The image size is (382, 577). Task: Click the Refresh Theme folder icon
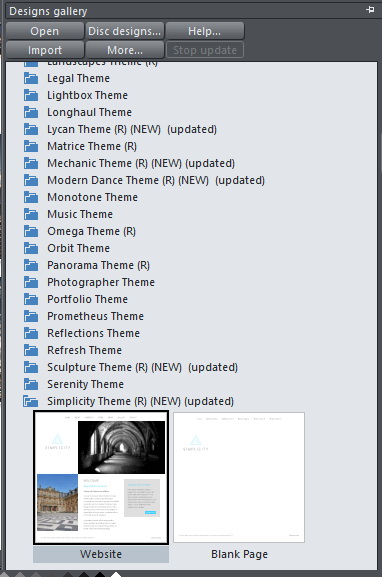pos(31,350)
